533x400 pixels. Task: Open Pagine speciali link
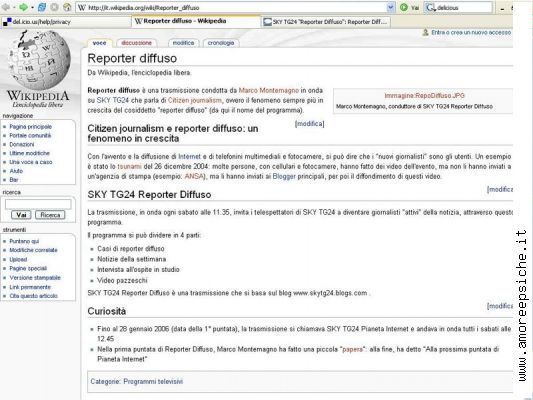(x=28, y=268)
